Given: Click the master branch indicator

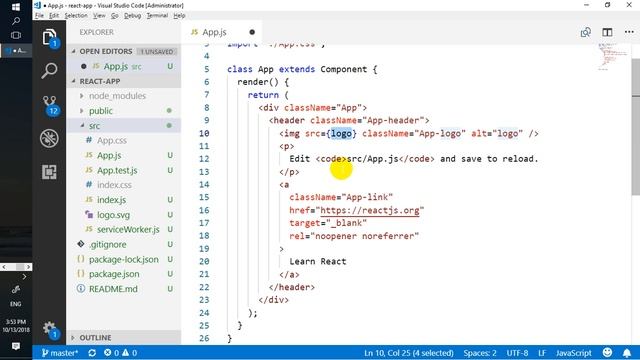Looking at the screenshot, I should click(60, 353).
